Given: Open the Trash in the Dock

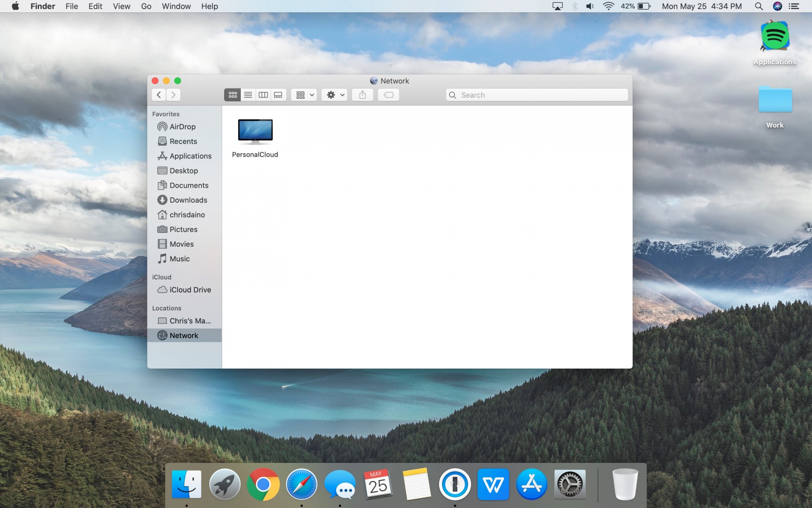Looking at the screenshot, I should tap(625, 484).
